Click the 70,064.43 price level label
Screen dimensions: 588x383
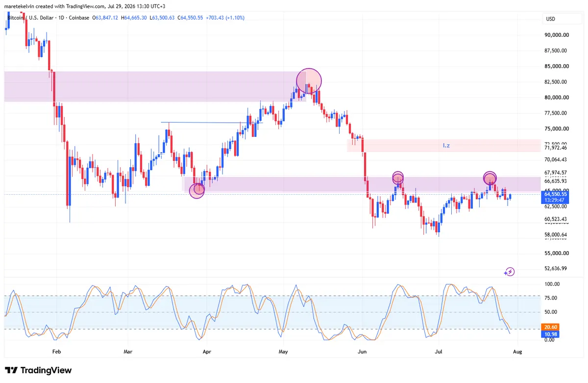point(556,159)
